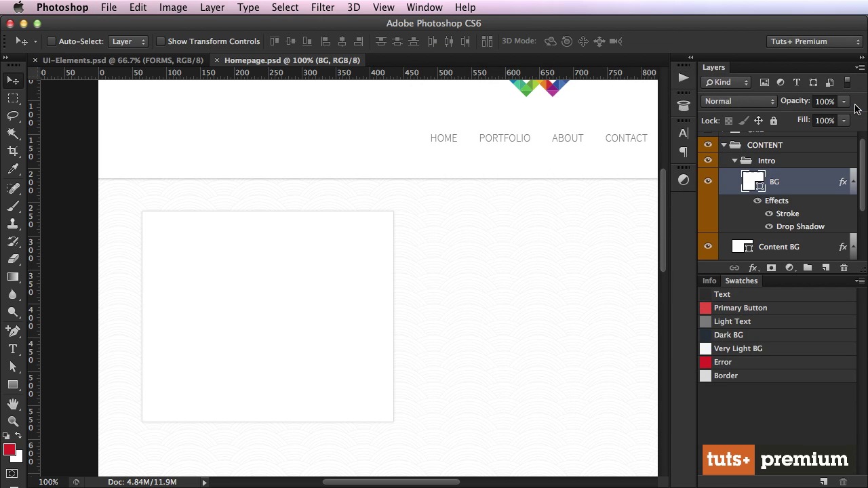The height and width of the screenshot is (488, 868).
Task: Collapse the CONTENT layer group
Action: [x=724, y=145]
